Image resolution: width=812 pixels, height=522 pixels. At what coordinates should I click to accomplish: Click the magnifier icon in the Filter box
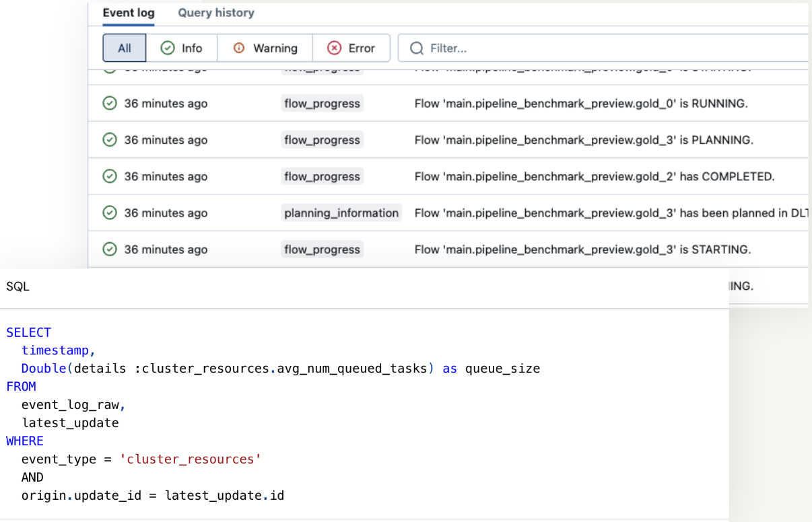click(x=417, y=48)
